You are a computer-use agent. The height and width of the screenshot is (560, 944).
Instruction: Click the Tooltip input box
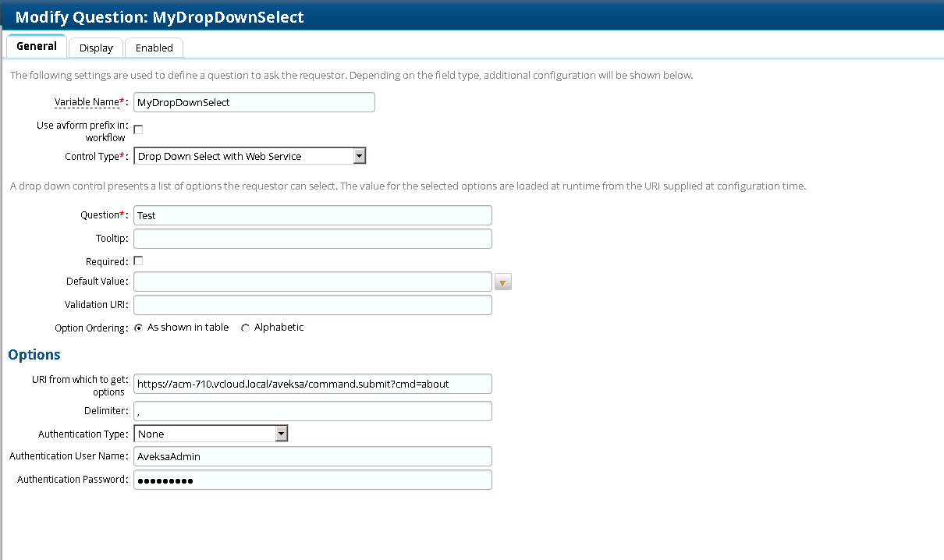(x=312, y=239)
